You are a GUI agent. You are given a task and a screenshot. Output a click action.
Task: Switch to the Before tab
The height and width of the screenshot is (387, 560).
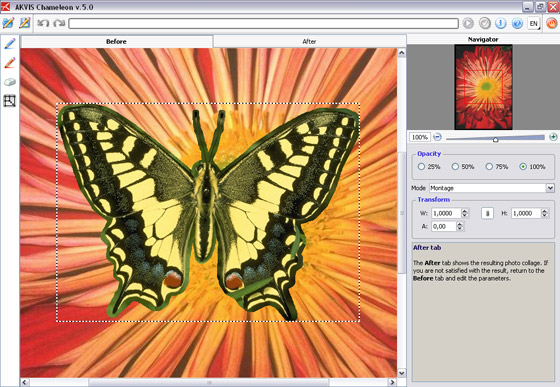[116, 41]
